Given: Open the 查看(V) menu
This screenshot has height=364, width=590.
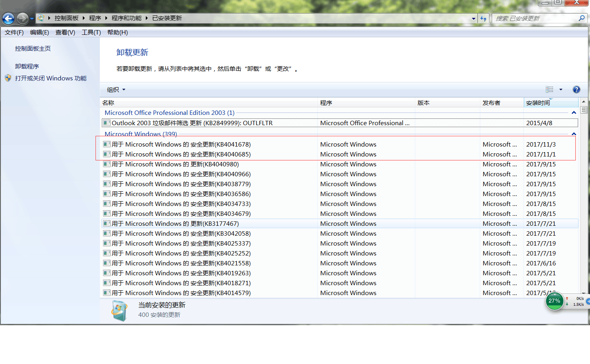Looking at the screenshot, I should (65, 32).
